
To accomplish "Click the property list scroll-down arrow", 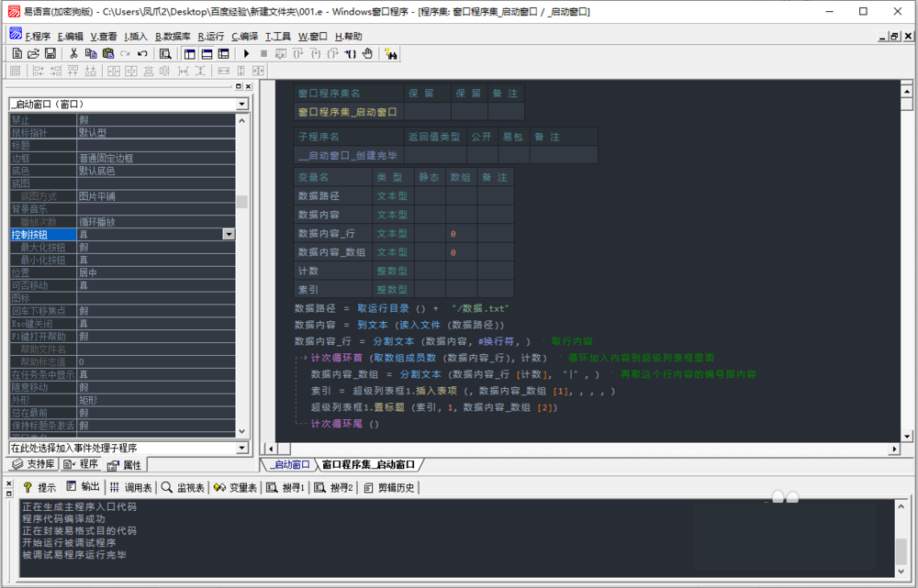I will pyautogui.click(x=241, y=431).
